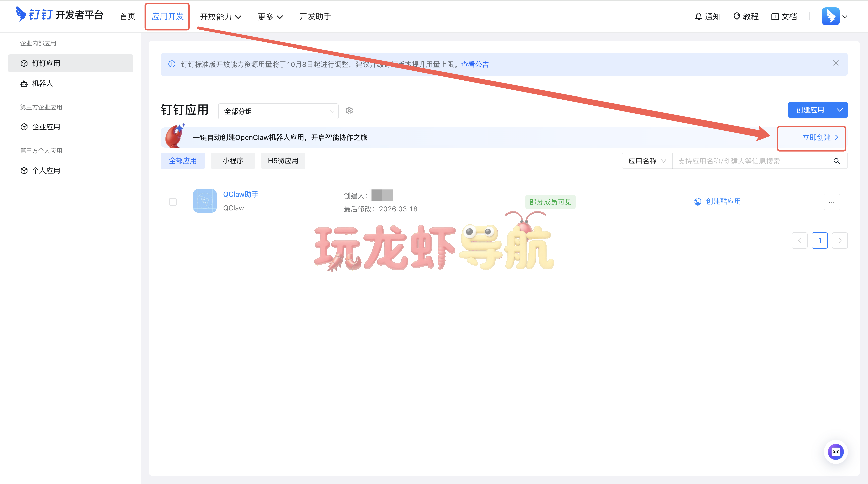
Task: Select the QClaw助手 row checkbox
Action: 173,202
